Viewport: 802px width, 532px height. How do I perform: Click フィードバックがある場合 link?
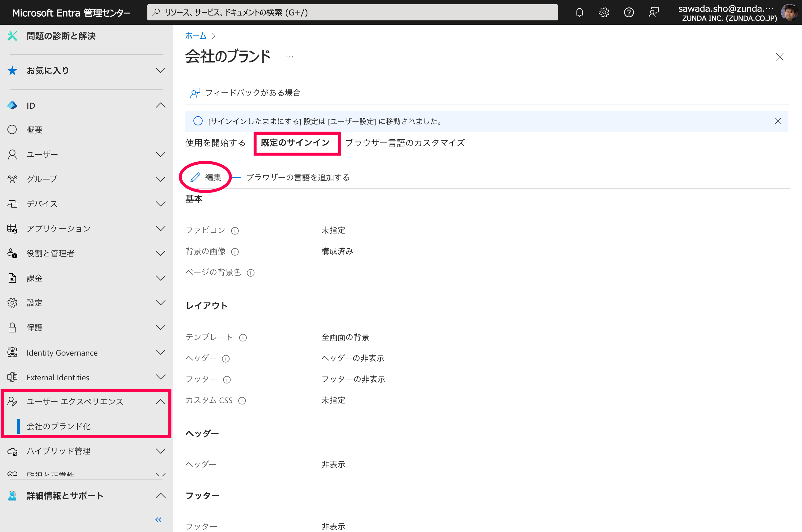(x=245, y=93)
